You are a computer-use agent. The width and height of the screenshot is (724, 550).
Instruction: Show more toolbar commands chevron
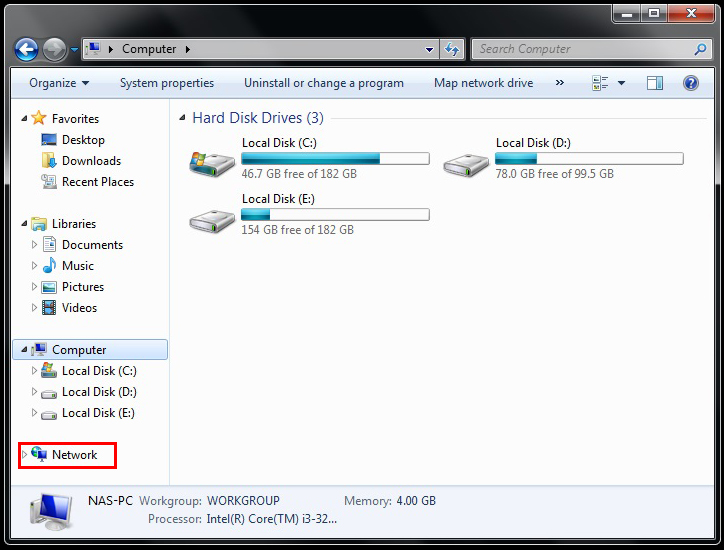560,83
